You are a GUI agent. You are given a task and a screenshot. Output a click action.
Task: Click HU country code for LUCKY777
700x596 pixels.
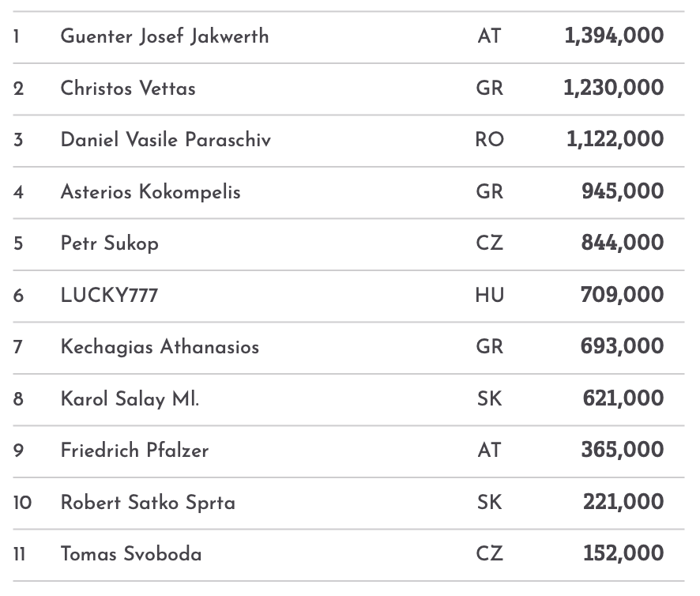489,296
